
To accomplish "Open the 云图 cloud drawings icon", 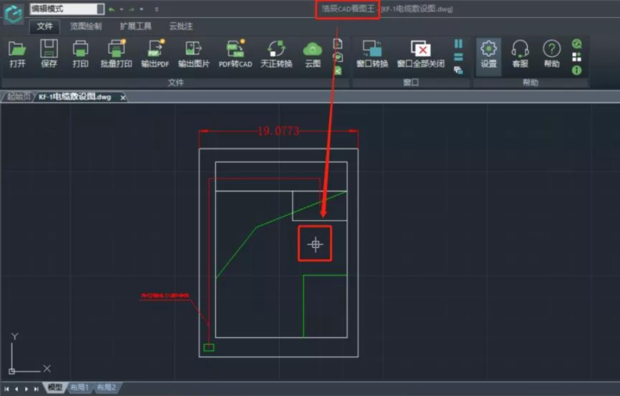I will coord(312,54).
